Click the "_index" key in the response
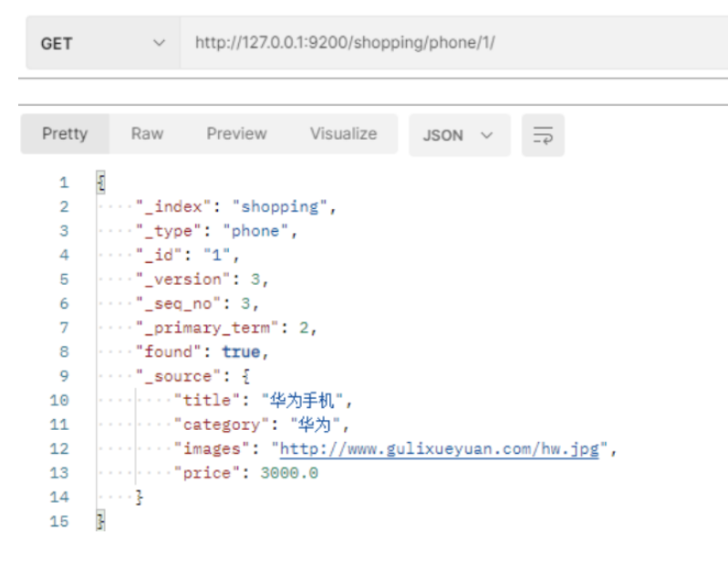 [x=174, y=206]
